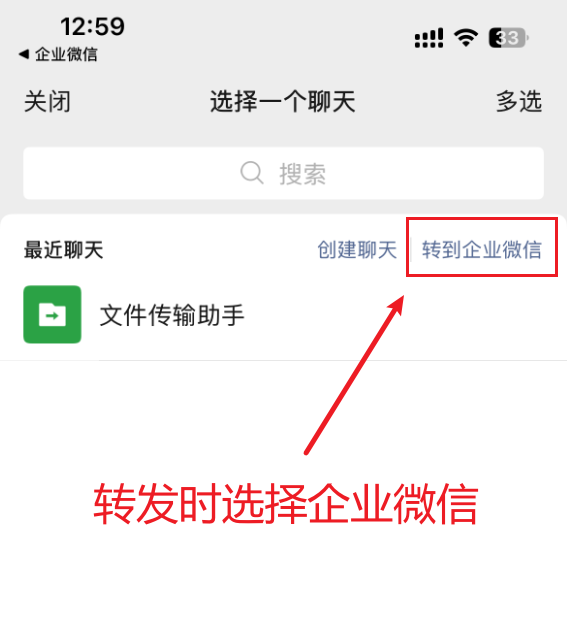
Task: Return to 企业微信 via status bar label
Action: pos(67,54)
